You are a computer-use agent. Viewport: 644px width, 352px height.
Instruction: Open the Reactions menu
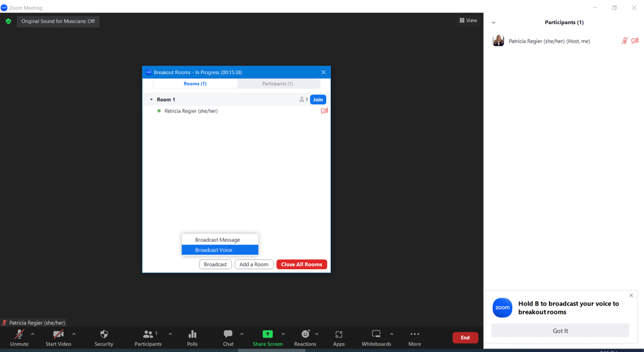[305, 337]
